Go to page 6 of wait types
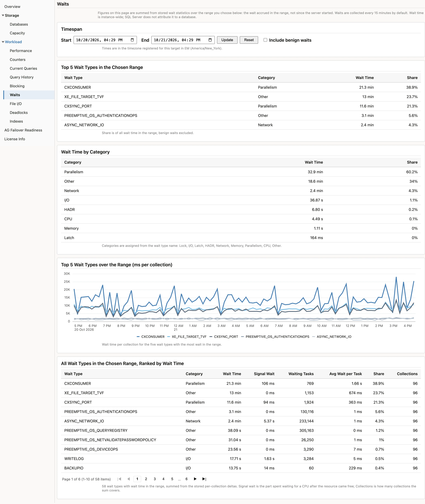The image size is (425, 504). (186, 479)
